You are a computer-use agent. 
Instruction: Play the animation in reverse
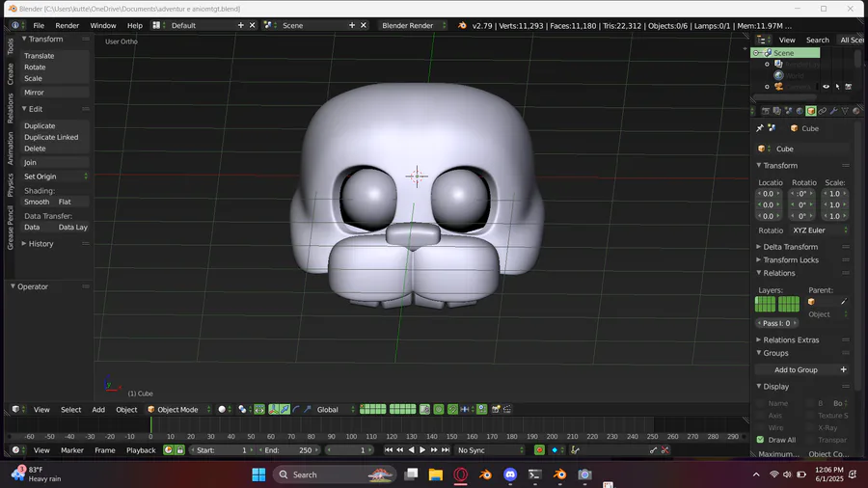[x=411, y=449]
